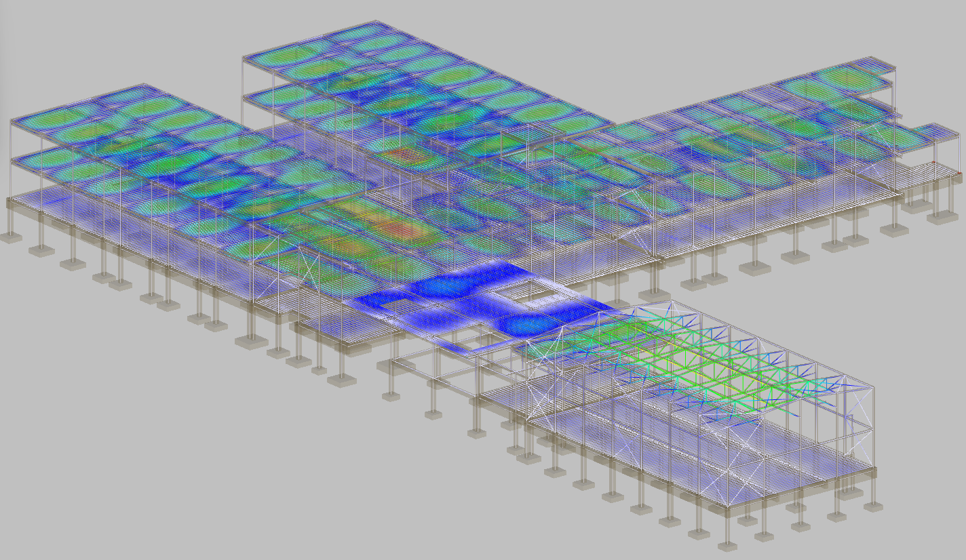Click the red stress hotspot on the central slab
This screenshot has height=560, width=966.
[x=405, y=231]
